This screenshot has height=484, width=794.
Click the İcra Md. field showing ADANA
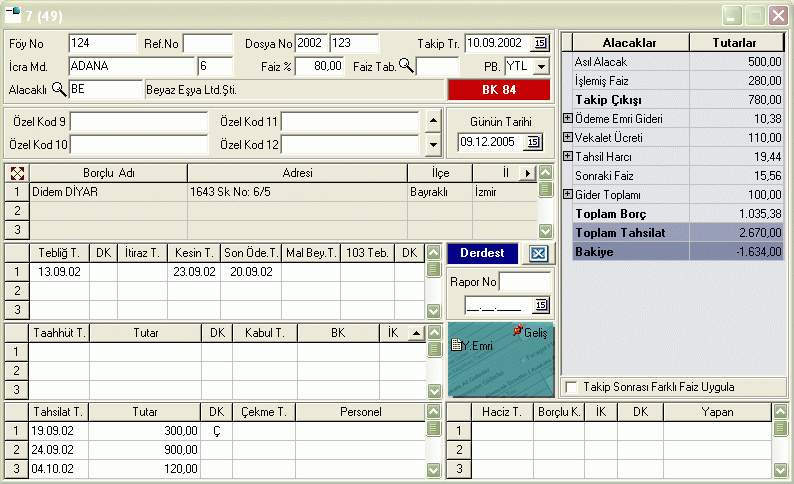(x=132, y=66)
